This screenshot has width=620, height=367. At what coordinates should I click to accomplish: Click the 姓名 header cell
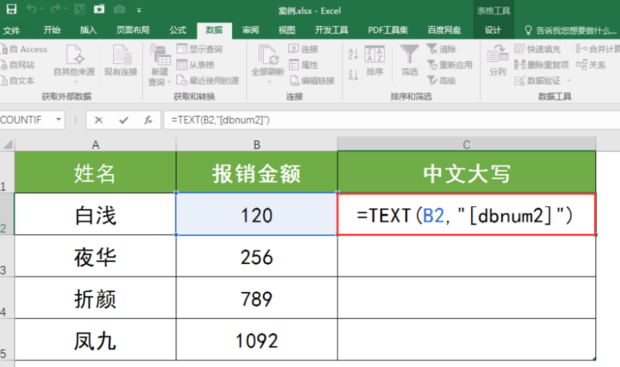pyautogui.click(x=95, y=172)
